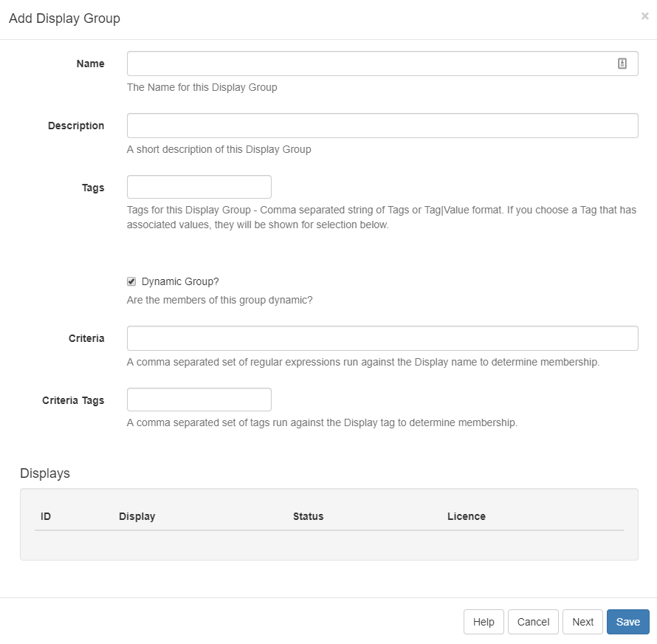The image size is (657, 644).
Task: Click the X to close the dialog
Action: point(645,16)
